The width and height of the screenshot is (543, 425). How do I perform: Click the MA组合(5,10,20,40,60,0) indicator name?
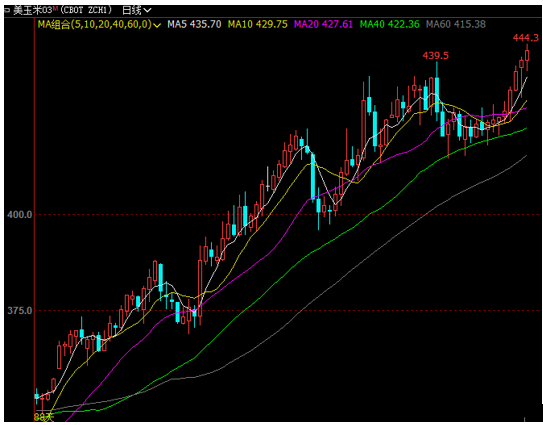95,24
